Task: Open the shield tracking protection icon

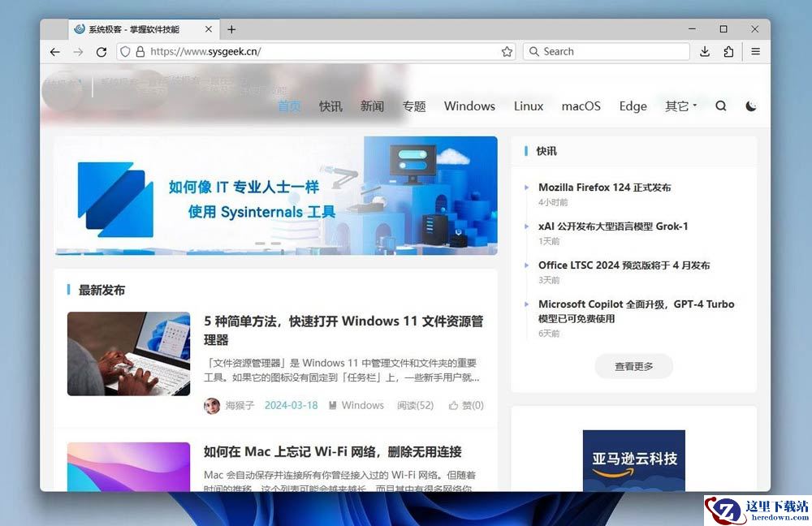Action: pos(125,52)
